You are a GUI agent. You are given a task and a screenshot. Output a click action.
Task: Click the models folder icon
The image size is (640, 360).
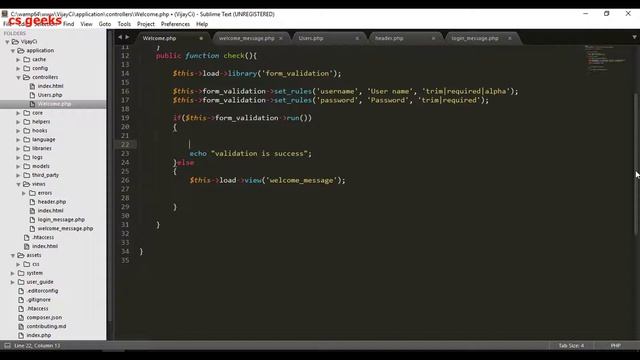click(27, 167)
